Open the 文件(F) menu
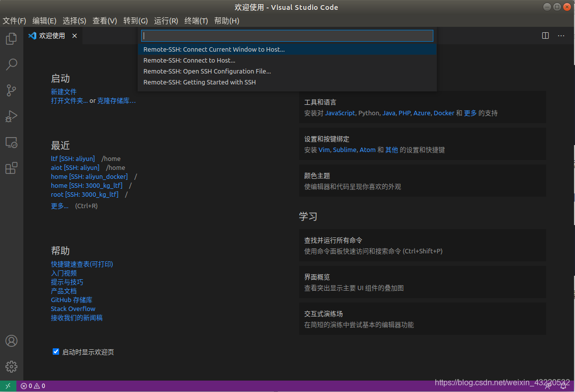This screenshot has height=392, width=575. click(14, 20)
